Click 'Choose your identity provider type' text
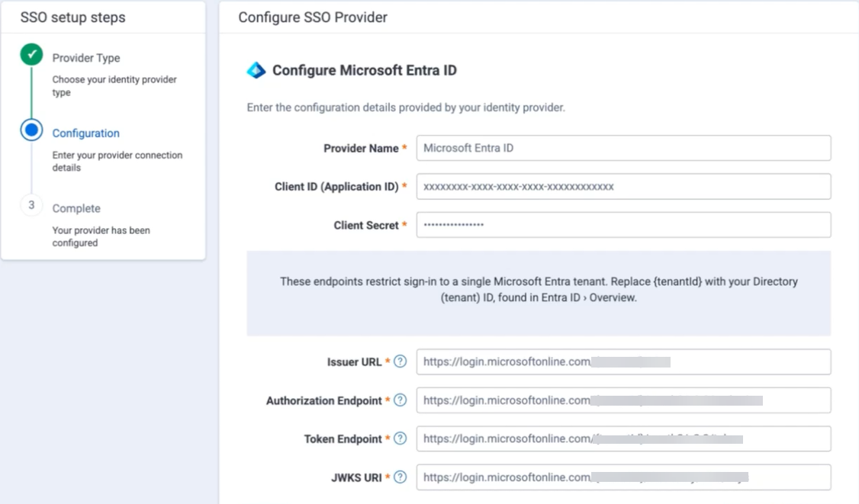 coord(114,86)
